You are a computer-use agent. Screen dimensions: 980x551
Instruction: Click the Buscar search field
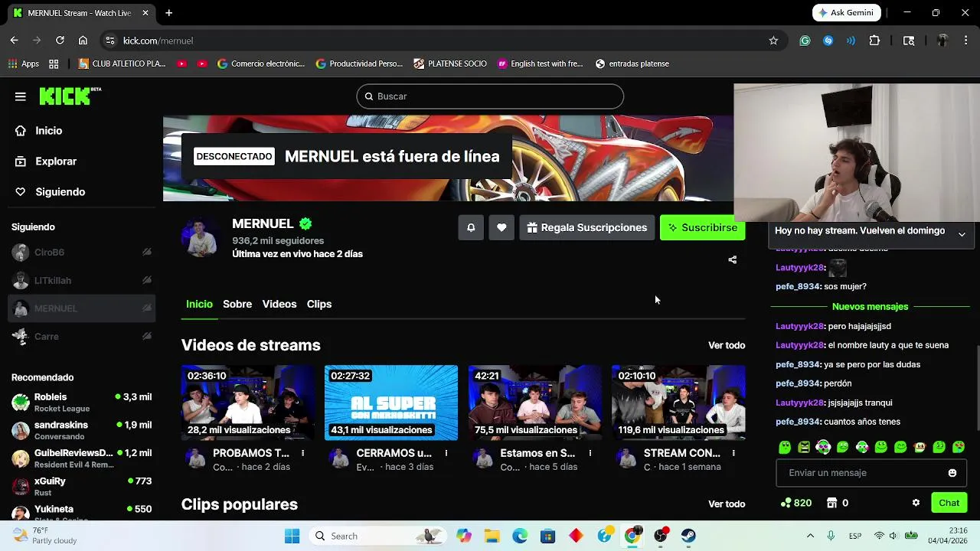pos(490,96)
